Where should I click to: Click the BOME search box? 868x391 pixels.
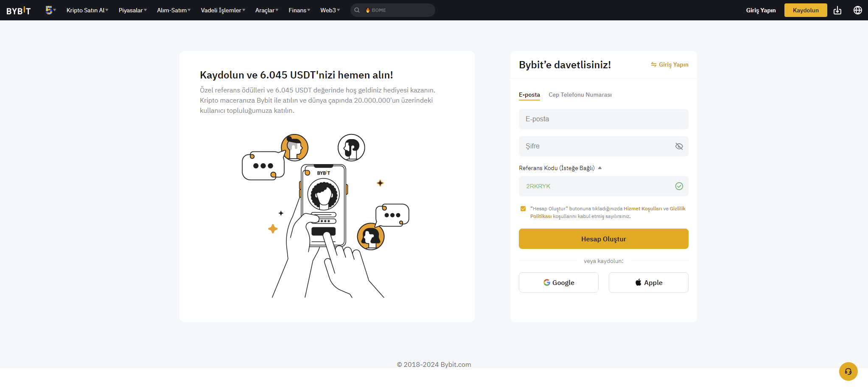[393, 10]
